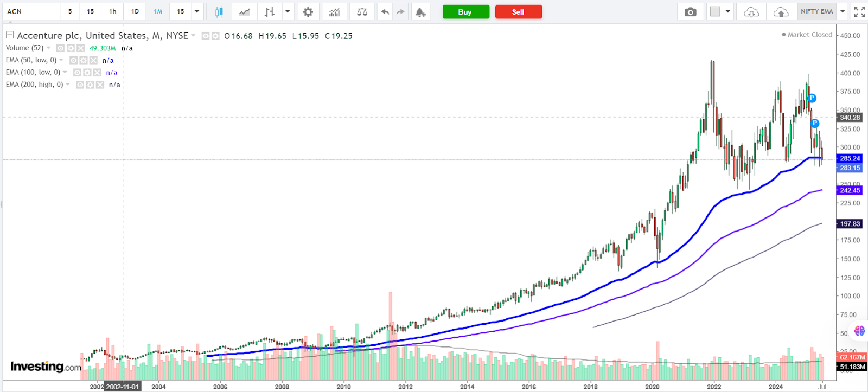Remove the Volume (52) indicator
Viewport: 868px width, 392px height.
[80, 48]
